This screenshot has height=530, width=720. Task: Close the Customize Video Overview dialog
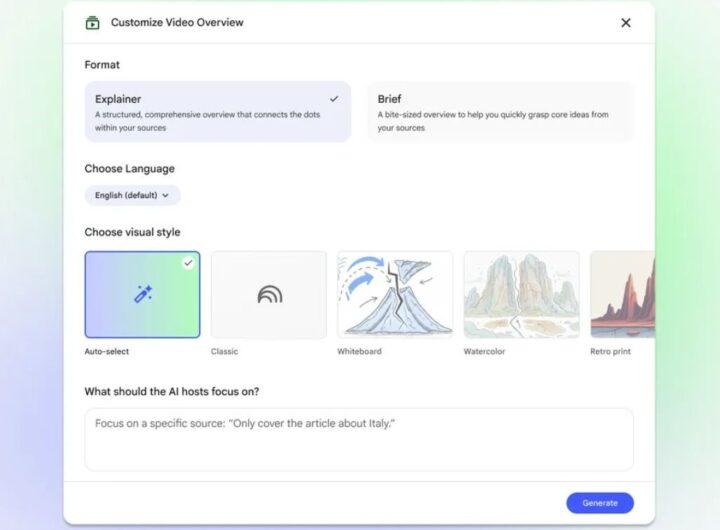pyautogui.click(x=626, y=23)
